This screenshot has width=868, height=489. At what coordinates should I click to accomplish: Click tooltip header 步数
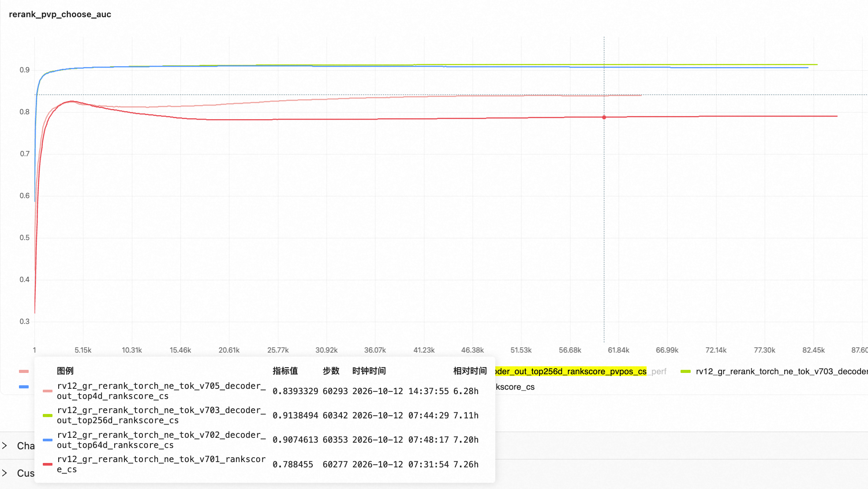tap(331, 371)
